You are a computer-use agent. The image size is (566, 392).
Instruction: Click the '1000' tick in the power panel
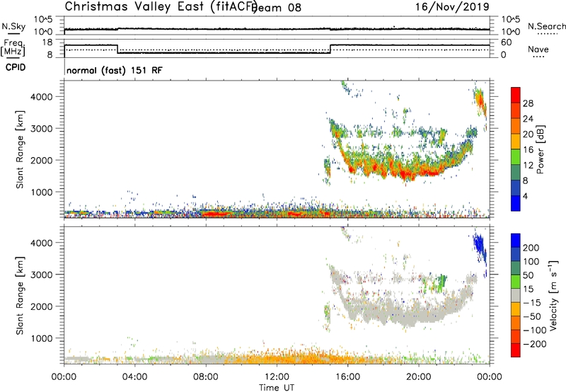coord(42,192)
